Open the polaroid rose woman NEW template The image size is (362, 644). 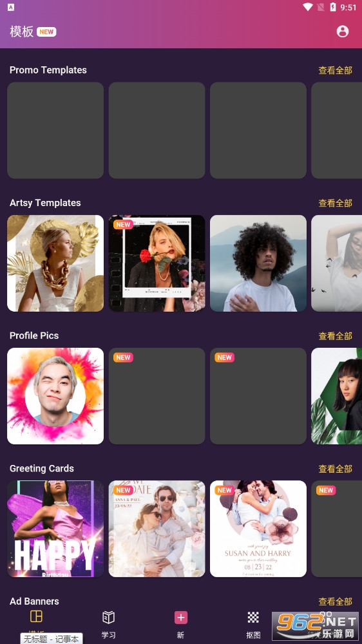(157, 263)
